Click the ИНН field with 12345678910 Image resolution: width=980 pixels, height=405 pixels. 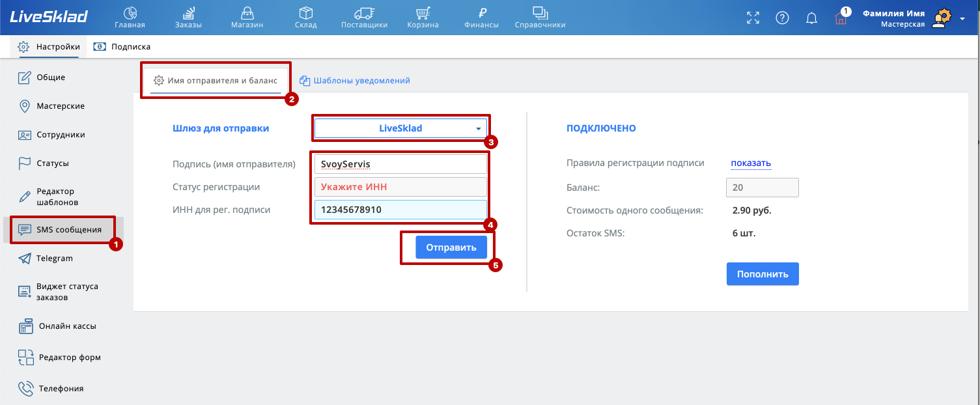[x=400, y=210]
